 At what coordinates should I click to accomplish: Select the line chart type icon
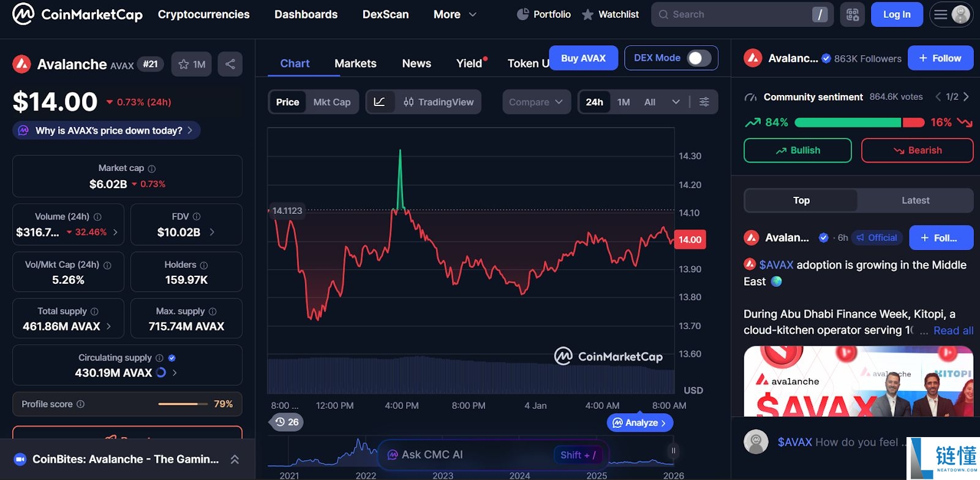point(380,102)
